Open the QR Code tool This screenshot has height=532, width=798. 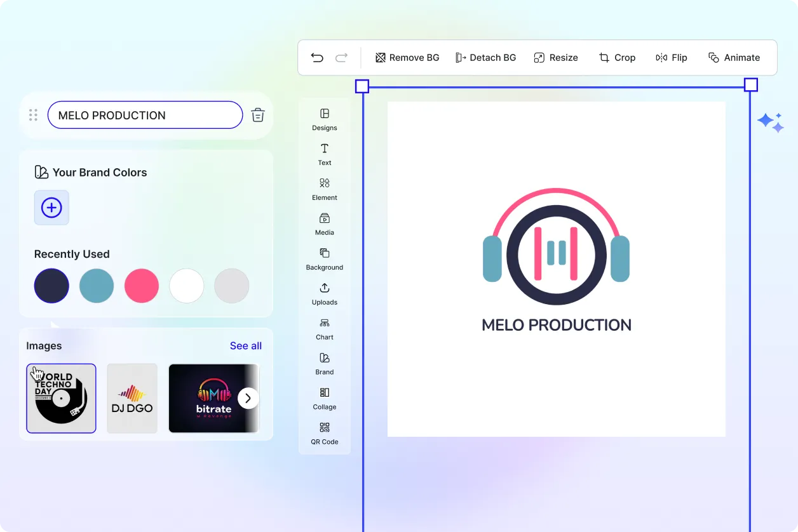(325, 433)
